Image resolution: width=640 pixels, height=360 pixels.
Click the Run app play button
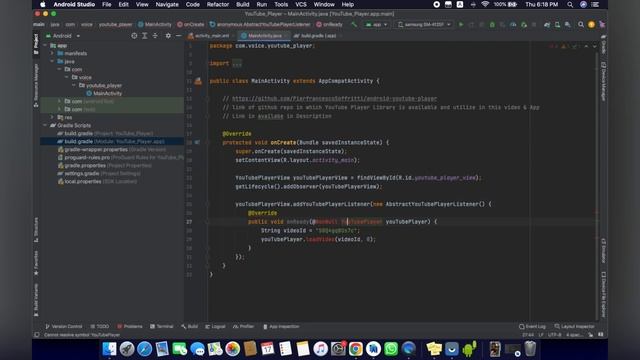coord(461,24)
